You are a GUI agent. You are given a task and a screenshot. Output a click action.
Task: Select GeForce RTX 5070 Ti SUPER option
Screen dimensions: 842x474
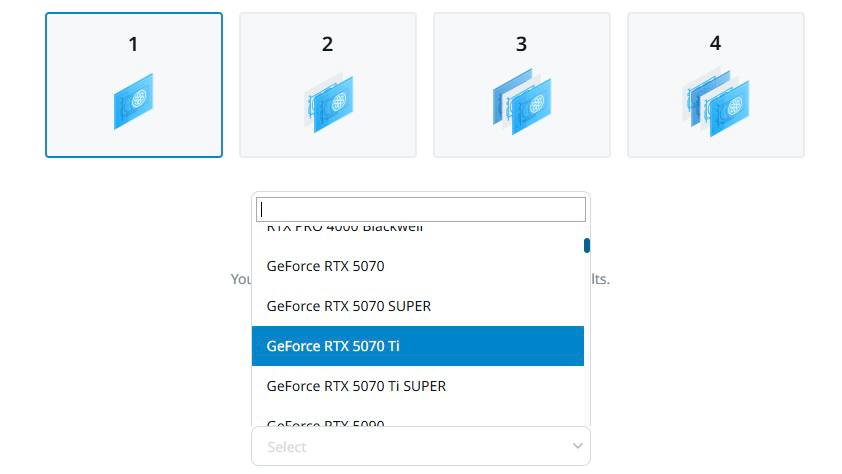click(x=356, y=386)
